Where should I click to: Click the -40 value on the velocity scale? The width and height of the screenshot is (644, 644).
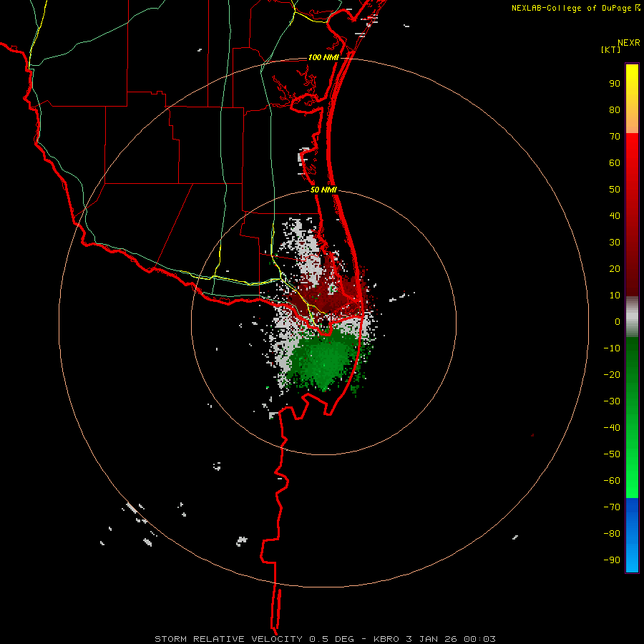(612, 428)
